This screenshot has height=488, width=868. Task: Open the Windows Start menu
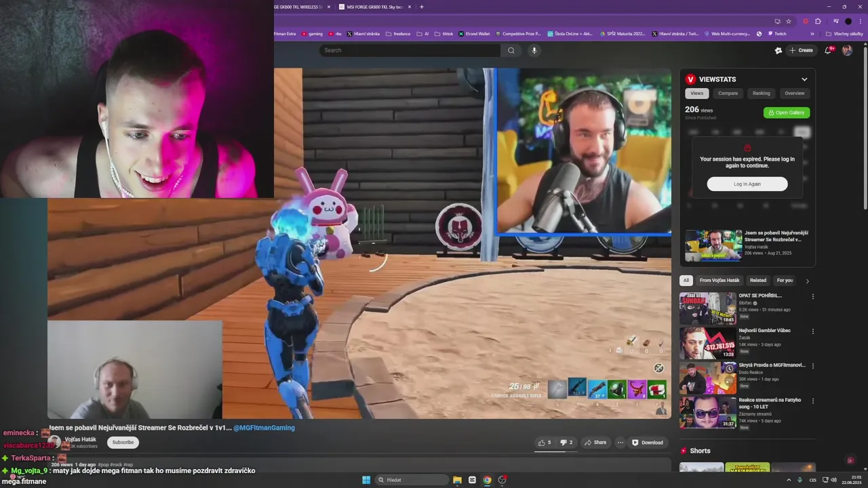[x=366, y=480]
